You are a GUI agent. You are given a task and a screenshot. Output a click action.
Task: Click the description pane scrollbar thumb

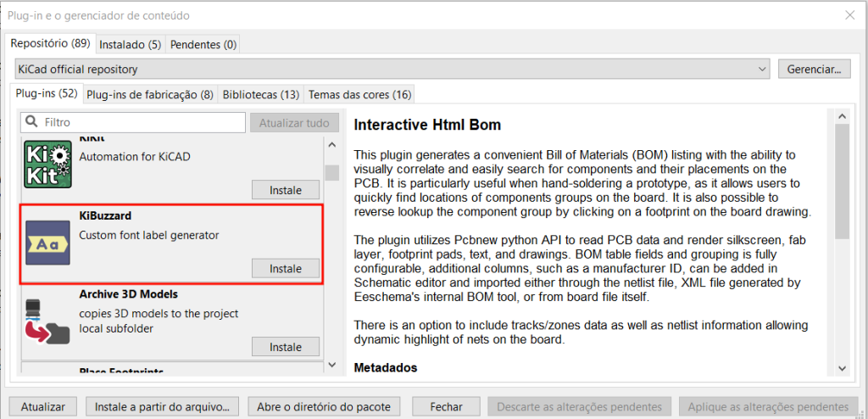point(842,182)
